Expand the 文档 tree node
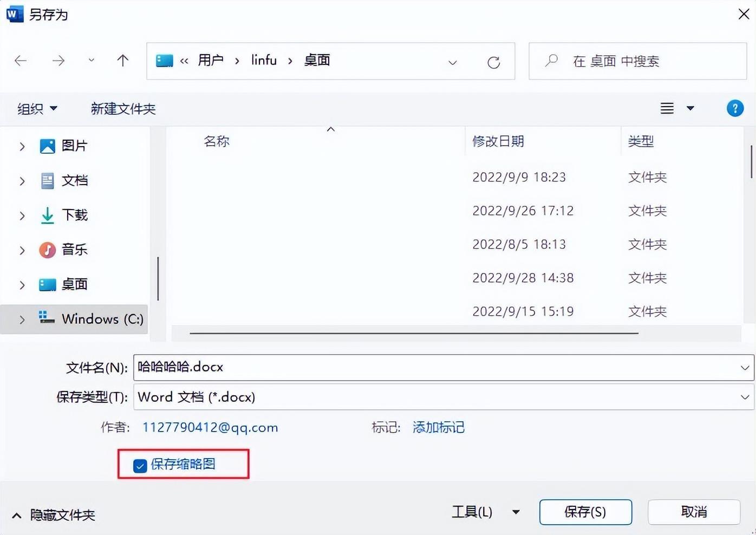The width and height of the screenshot is (756, 535). pyautogui.click(x=22, y=181)
